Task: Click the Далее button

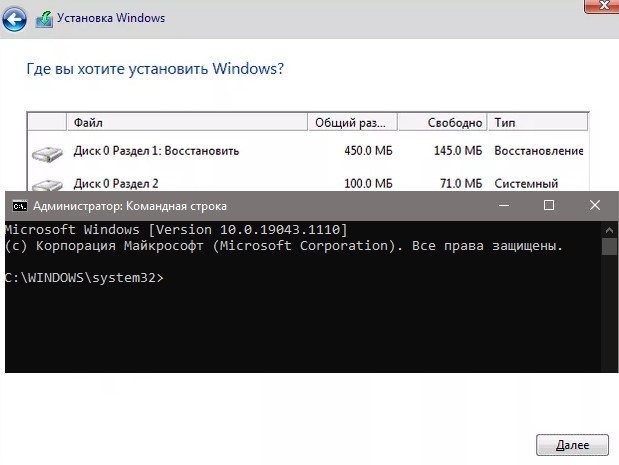Action: coord(572,445)
